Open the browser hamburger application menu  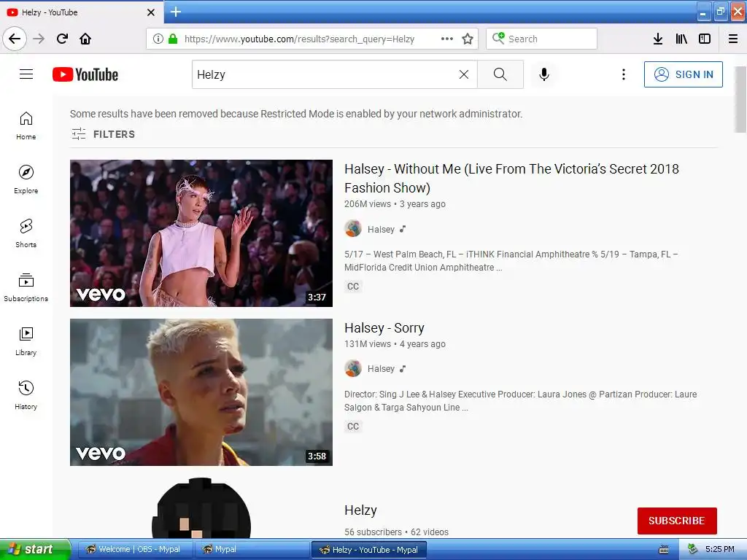pyautogui.click(x=733, y=39)
